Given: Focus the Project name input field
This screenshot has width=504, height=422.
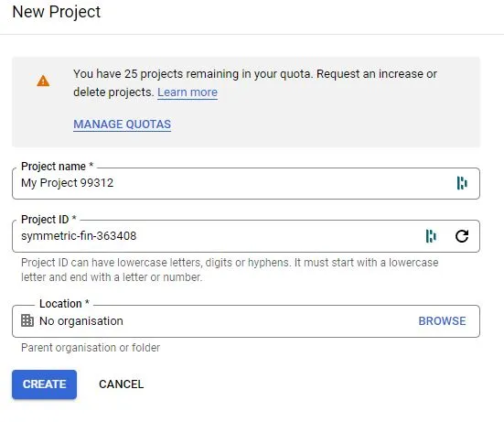Looking at the screenshot, I should 246,183.
